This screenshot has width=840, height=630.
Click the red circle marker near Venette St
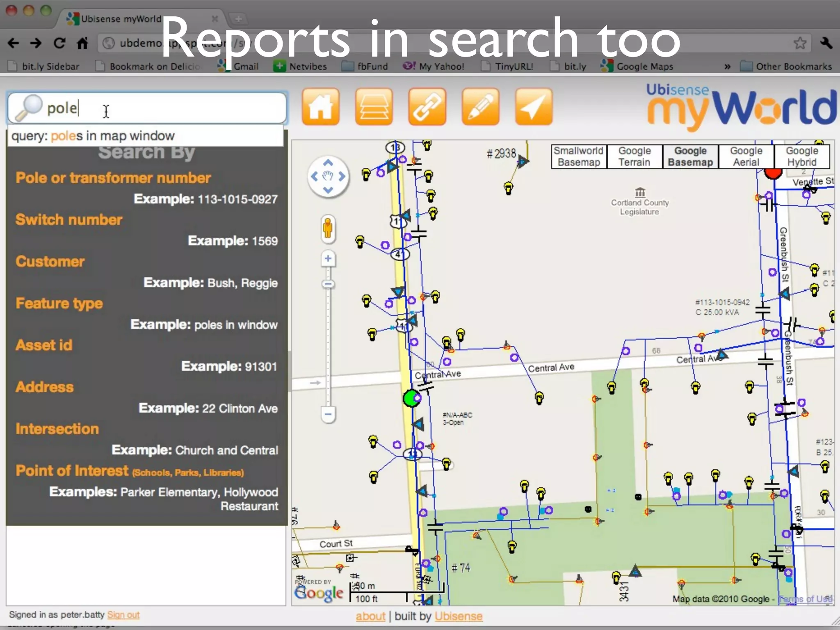[x=773, y=173]
